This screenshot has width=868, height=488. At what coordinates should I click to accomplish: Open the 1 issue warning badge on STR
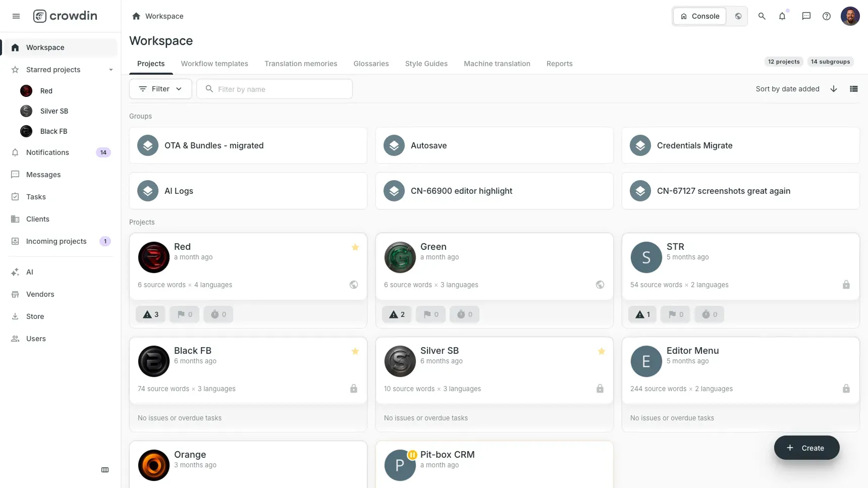(642, 314)
